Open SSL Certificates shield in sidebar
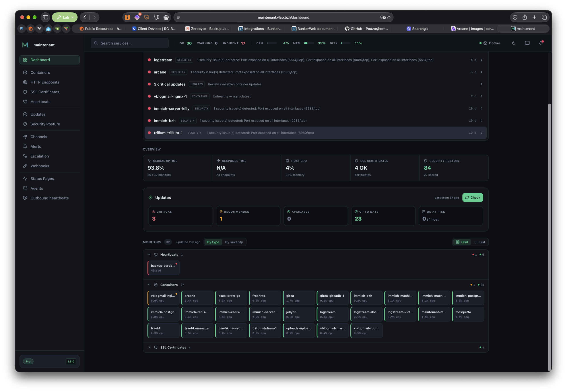This screenshot has height=392, width=567. click(x=25, y=92)
